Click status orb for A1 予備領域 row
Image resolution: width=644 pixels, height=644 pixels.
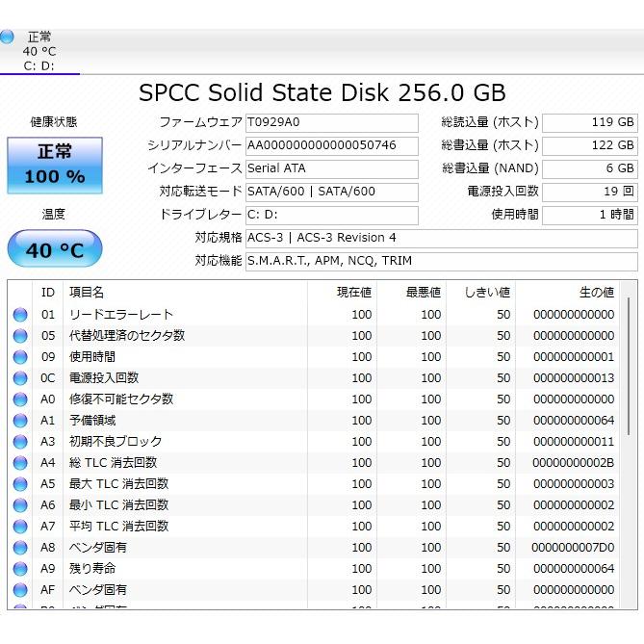[20, 421]
